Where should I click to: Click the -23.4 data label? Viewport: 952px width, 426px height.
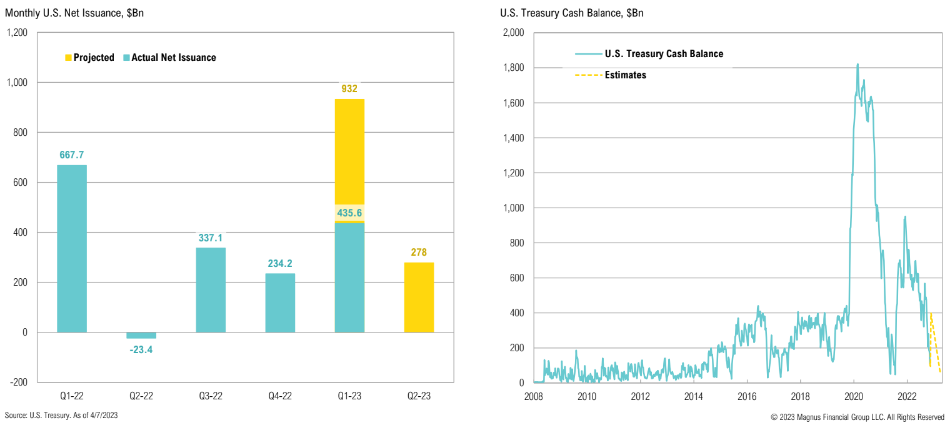141,351
